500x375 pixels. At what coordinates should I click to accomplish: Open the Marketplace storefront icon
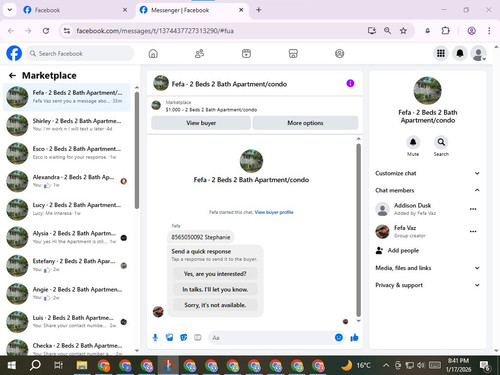point(293,53)
